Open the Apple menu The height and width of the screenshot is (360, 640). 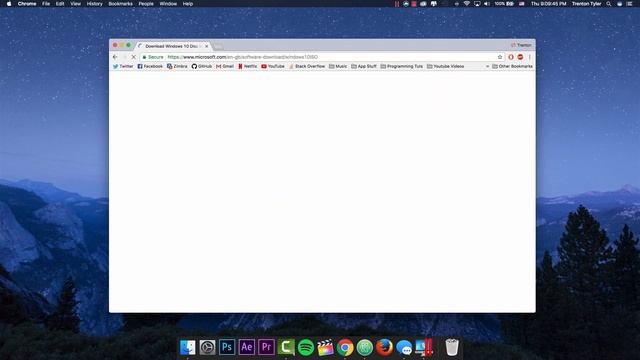pos(9,4)
